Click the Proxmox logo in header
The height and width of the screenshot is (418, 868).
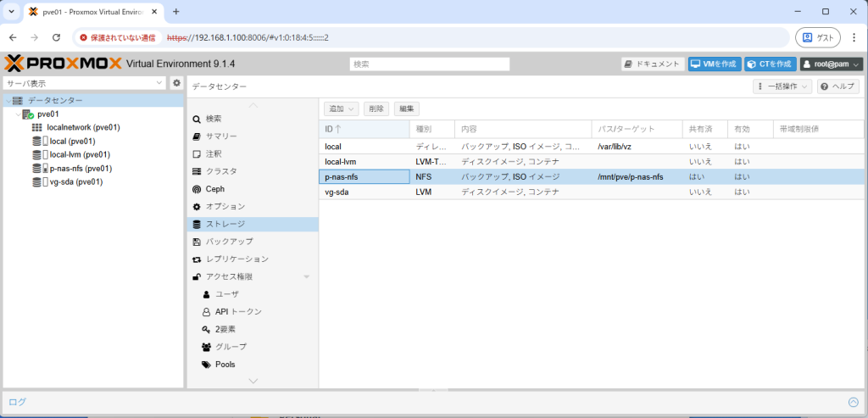coord(63,64)
